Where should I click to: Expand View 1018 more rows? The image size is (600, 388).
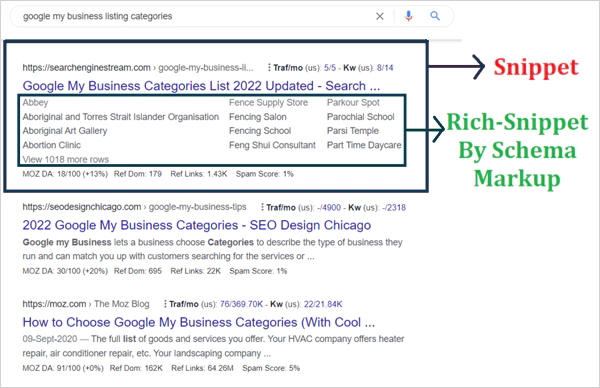(65, 159)
